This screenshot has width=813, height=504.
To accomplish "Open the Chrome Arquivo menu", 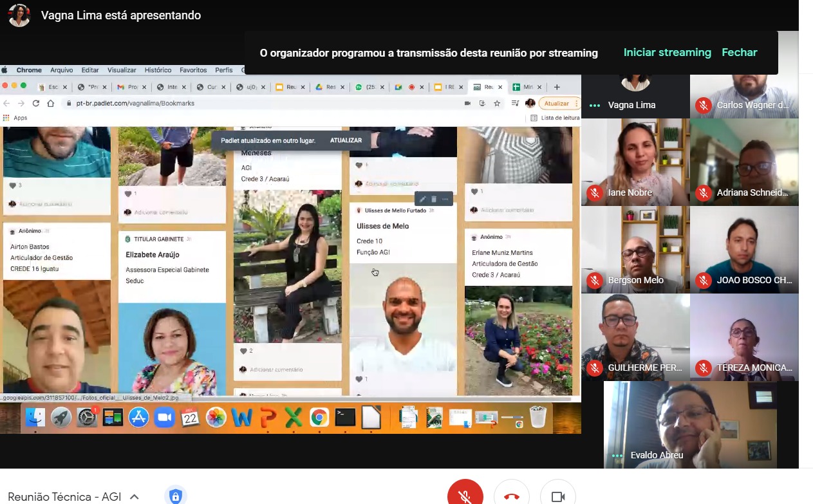I will point(62,70).
